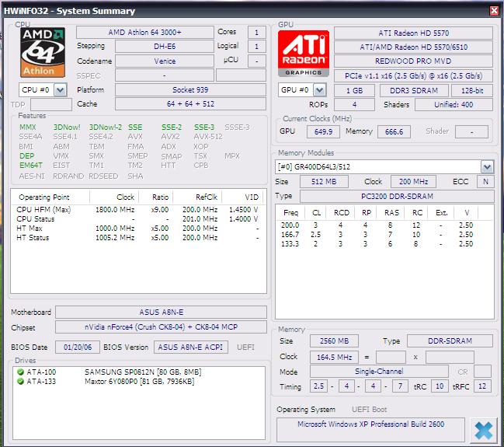Click the RCD column header
Screen dimensions: 504x447
click(x=342, y=213)
